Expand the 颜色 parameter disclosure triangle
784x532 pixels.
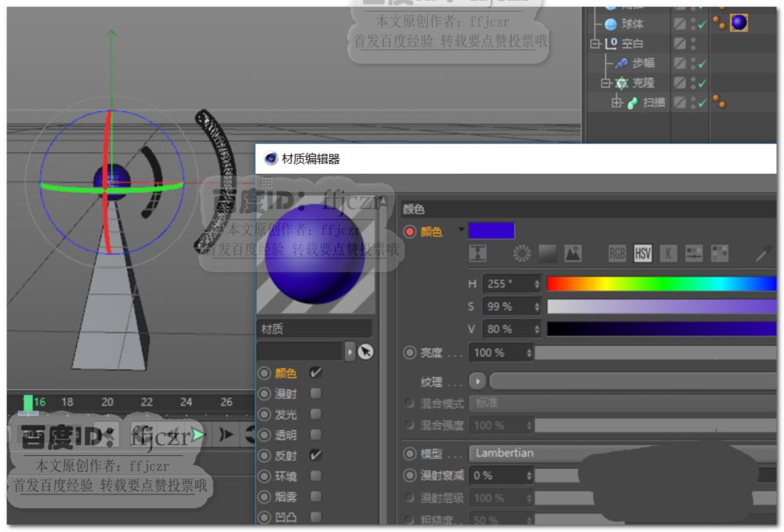461,230
